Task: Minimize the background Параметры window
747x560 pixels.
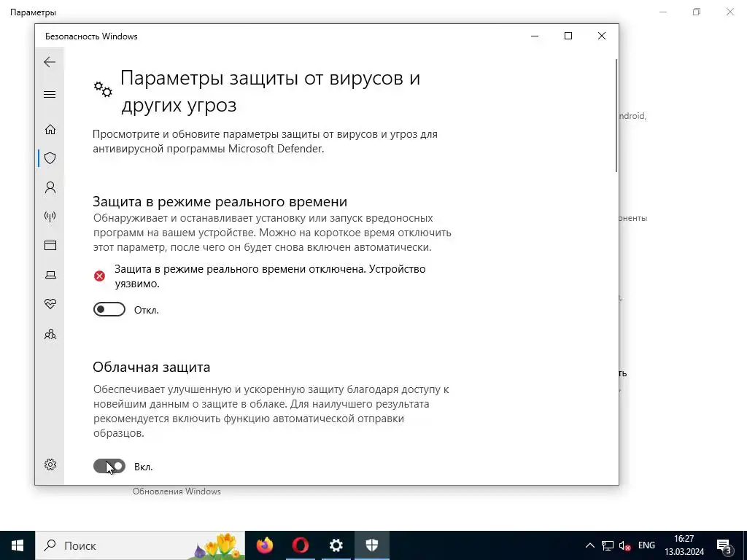Action: pos(663,12)
